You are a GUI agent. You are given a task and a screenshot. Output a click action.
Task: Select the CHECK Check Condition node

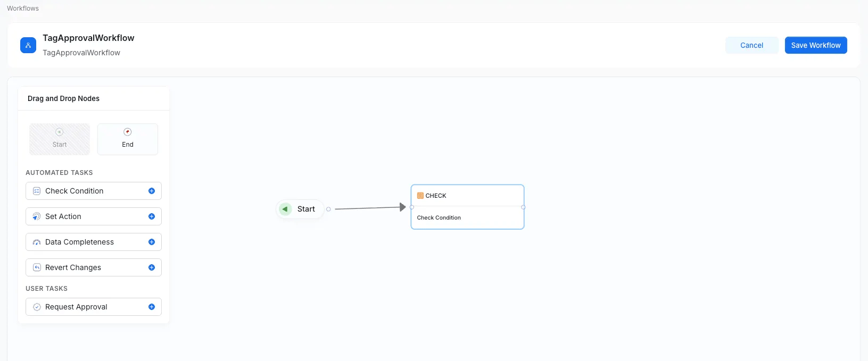click(x=467, y=207)
